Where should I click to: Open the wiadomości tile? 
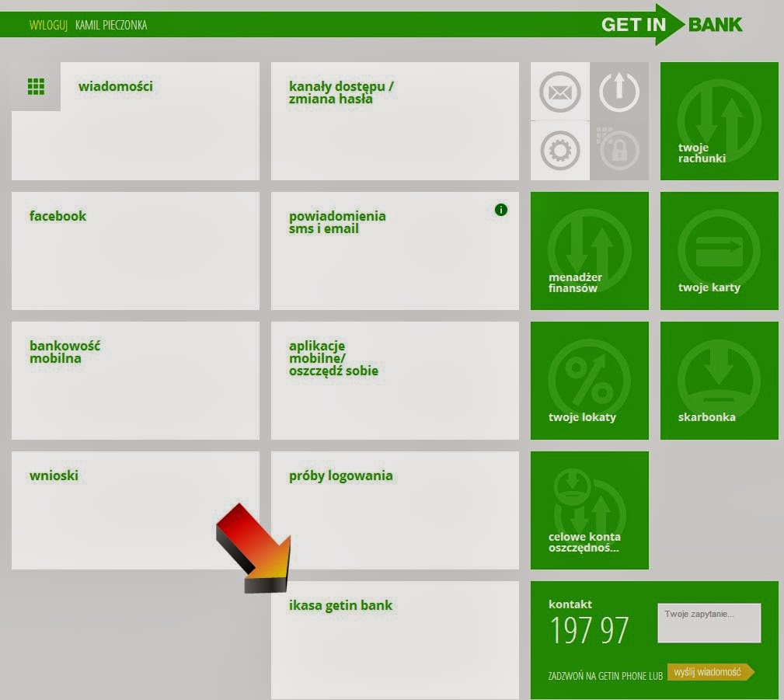[135, 121]
